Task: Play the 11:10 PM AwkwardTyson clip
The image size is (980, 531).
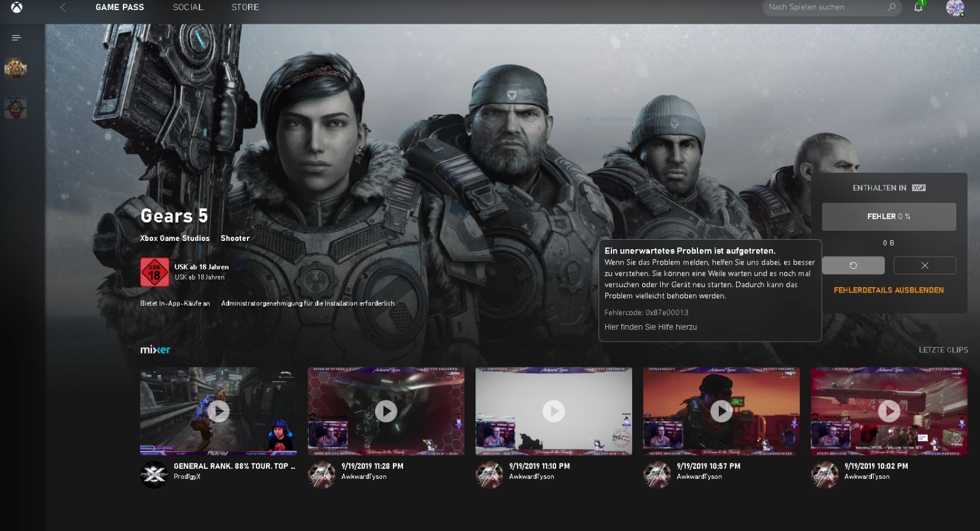Action: click(554, 411)
